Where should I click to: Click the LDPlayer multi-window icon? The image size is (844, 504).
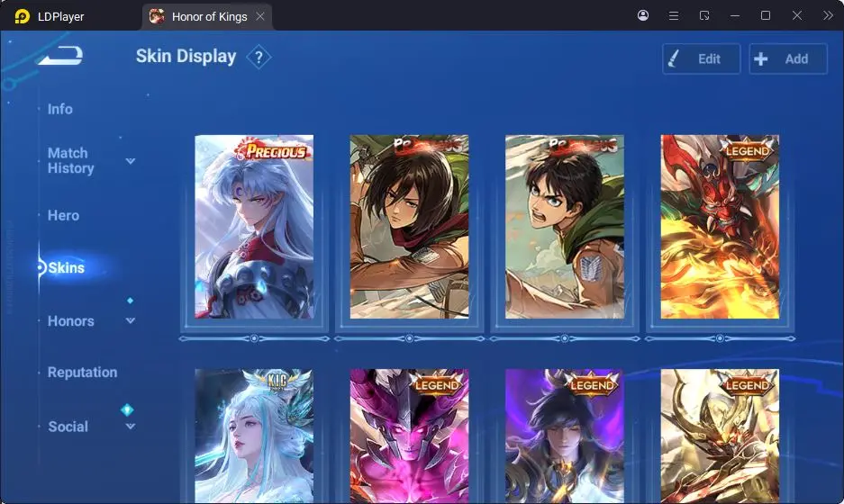pos(704,15)
